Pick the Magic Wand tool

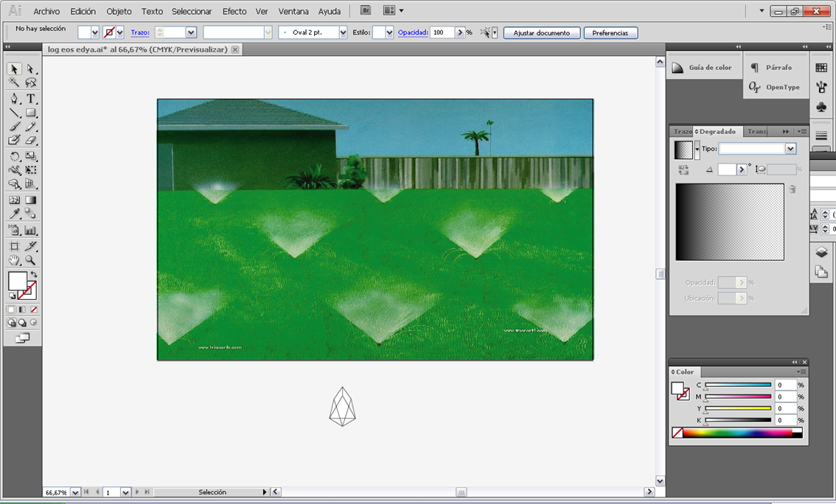(14, 83)
